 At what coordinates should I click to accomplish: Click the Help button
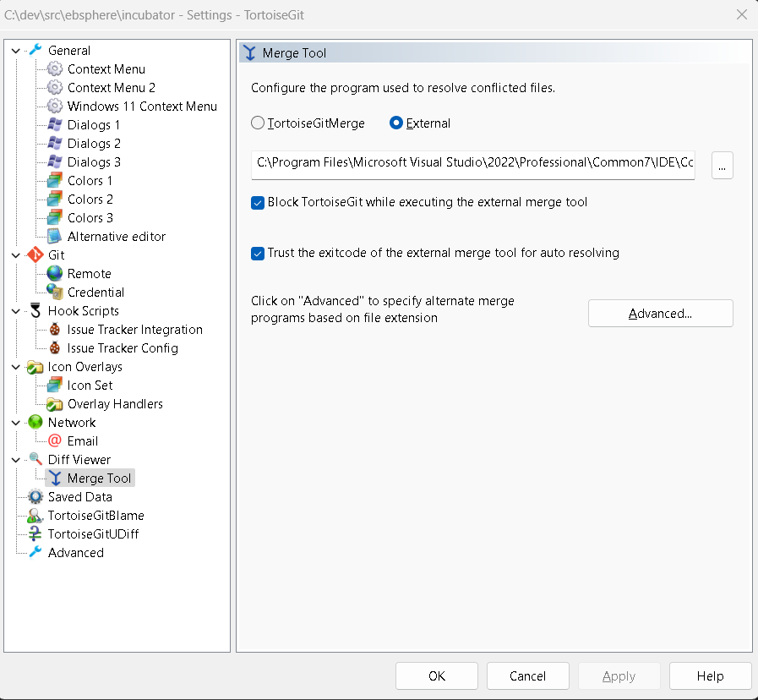pos(710,675)
